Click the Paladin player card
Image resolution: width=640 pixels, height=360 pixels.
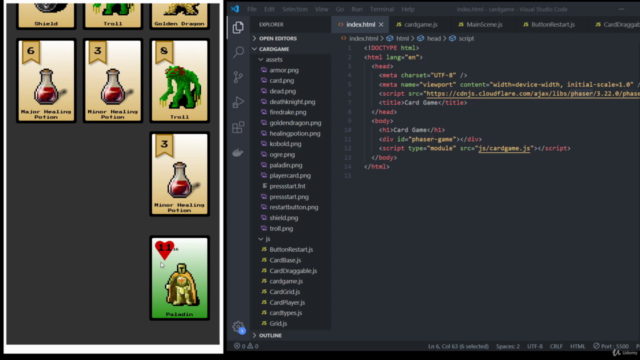(x=180, y=278)
